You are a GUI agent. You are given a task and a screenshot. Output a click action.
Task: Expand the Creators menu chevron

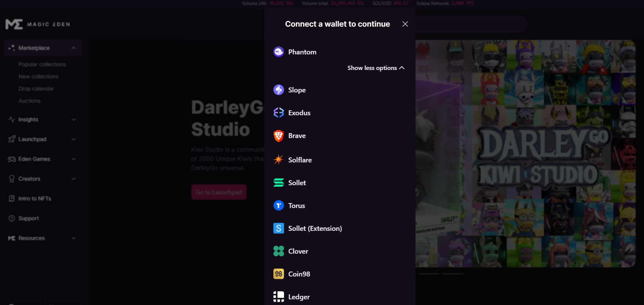click(x=74, y=179)
